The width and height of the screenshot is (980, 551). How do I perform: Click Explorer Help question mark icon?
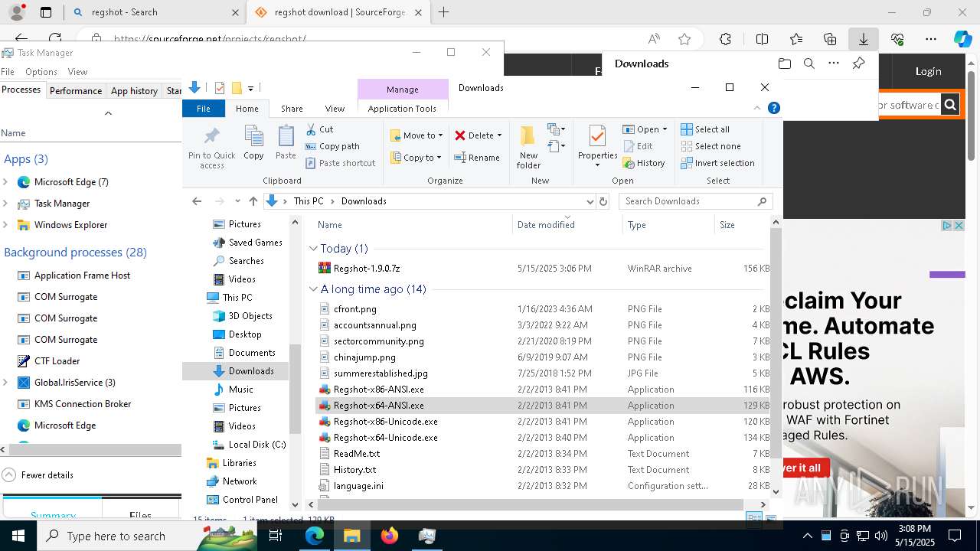[x=774, y=108]
